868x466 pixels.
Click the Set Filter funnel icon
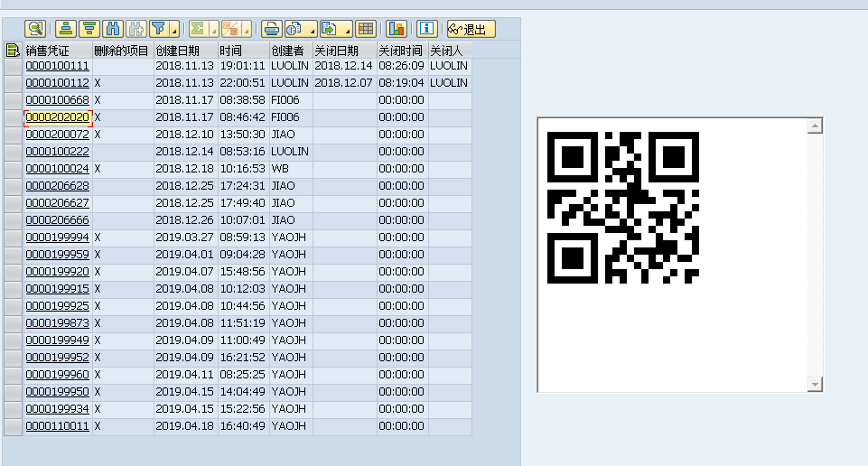[159, 29]
